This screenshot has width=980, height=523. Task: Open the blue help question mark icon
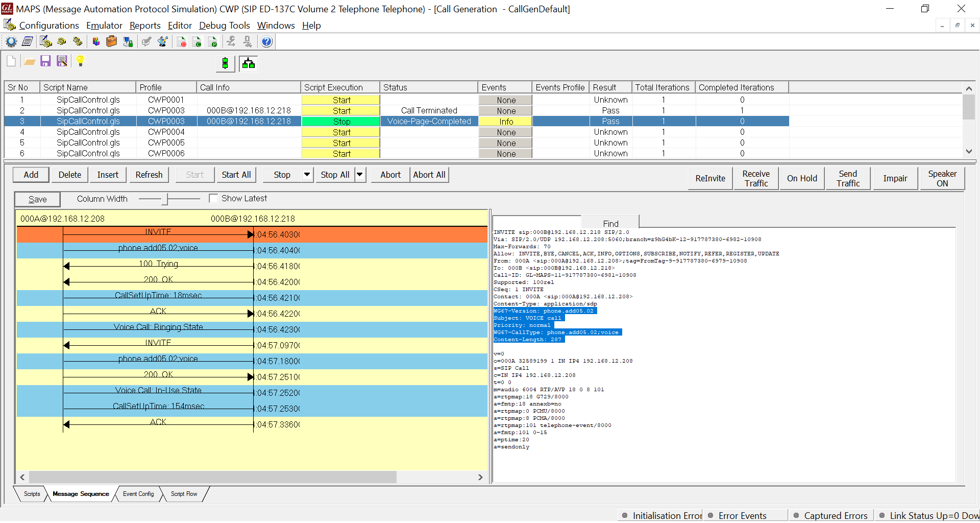266,42
